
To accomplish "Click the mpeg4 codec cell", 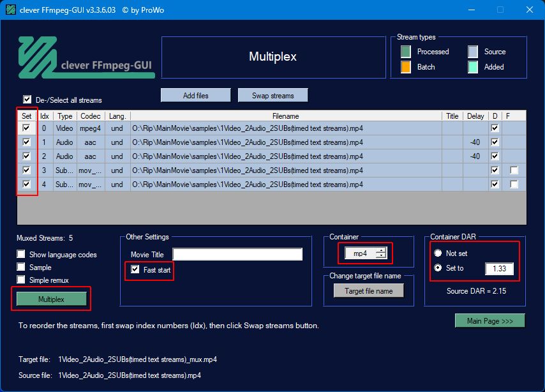I will [91, 128].
